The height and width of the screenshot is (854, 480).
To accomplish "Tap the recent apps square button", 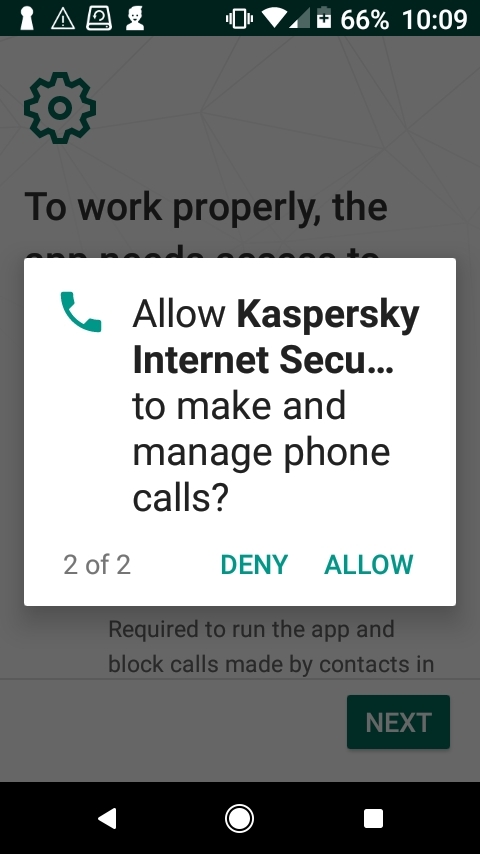I will 373,818.
